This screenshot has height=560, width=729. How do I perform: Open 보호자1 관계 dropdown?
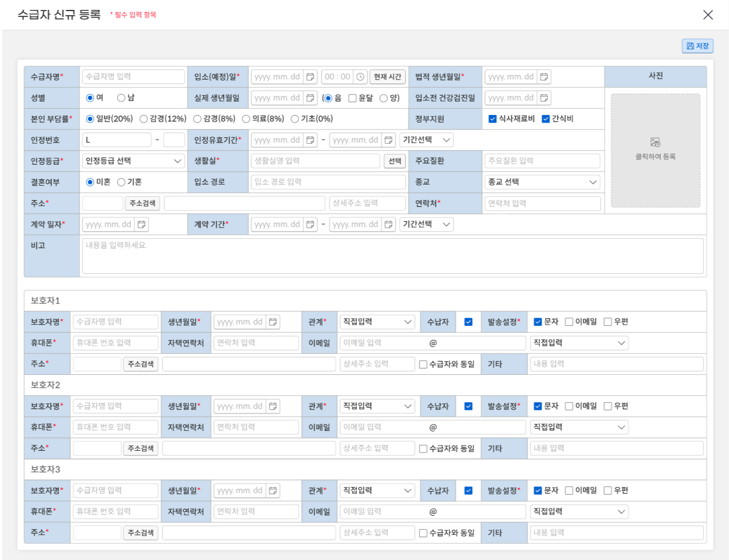point(377,322)
